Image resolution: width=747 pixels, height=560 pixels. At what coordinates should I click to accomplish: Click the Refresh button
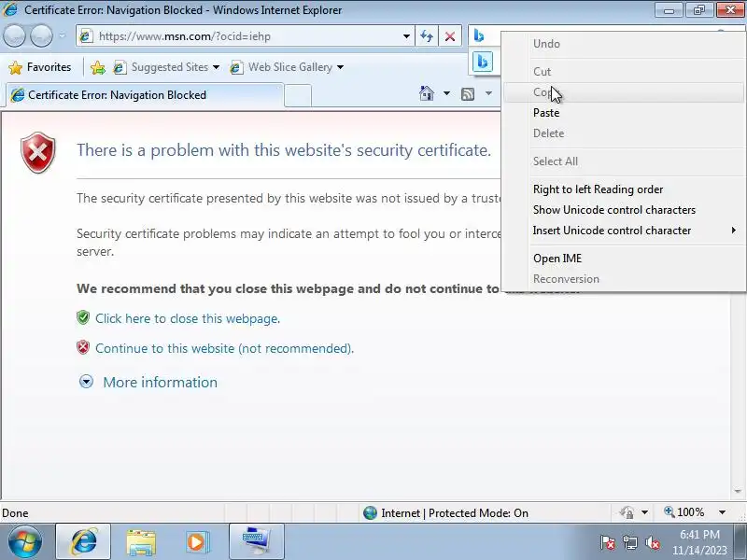pos(427,36)
